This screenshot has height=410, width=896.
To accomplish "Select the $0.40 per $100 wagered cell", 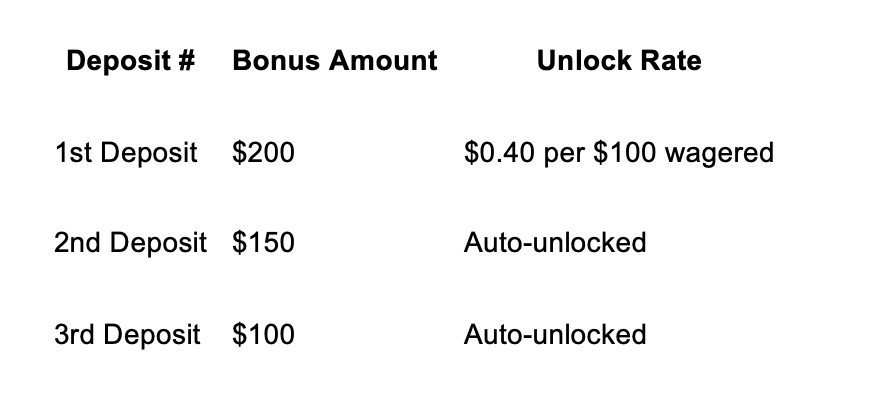I will (619, 153).
